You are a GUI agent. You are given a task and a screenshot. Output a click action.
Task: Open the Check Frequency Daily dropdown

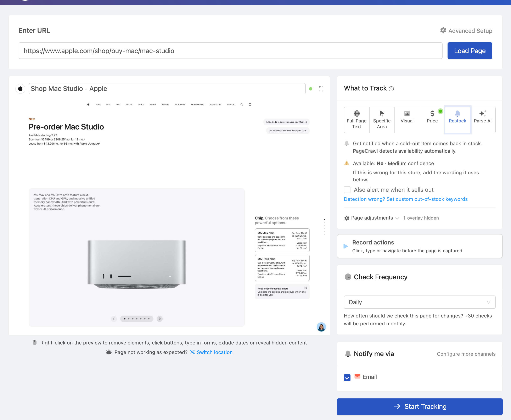pyautogui.click(x=420, y=302)
